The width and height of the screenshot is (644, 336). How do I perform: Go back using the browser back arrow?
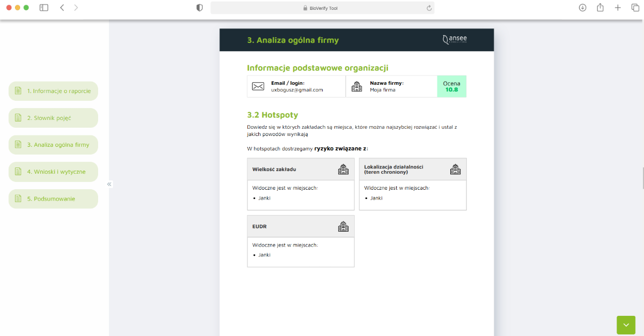pos(62,8)
